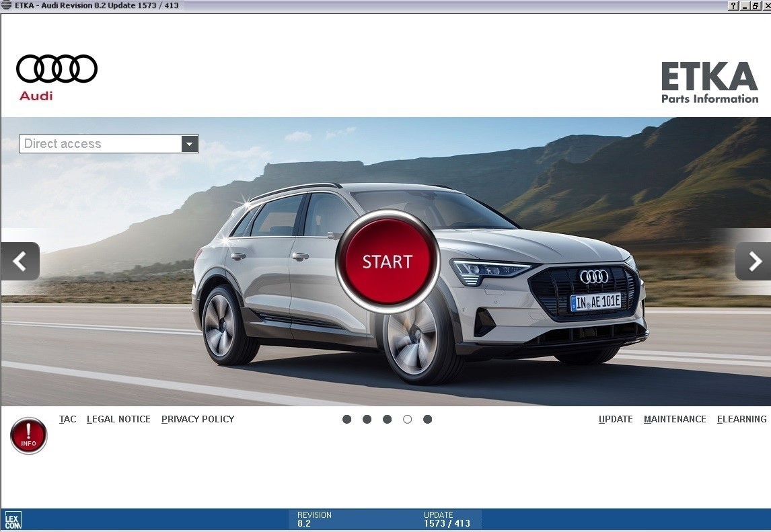Screen dimensions: 771x532
Task: Click the UPDATE 1573 / 413 status entry
Action: click(x=447, y=519)
